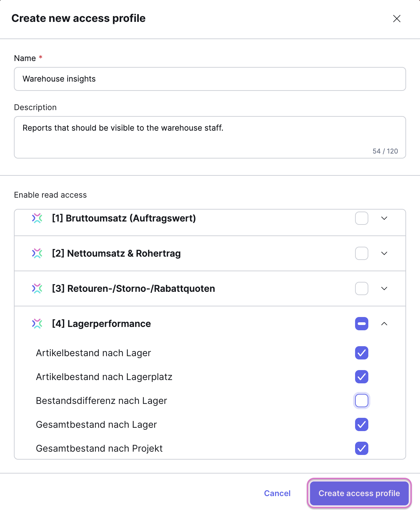Image resolution: width=420 pixels, height=510 pixels.
Task: Disable Artikelbestand nach Lagerplatz access
Action: [x=361, y=377]
